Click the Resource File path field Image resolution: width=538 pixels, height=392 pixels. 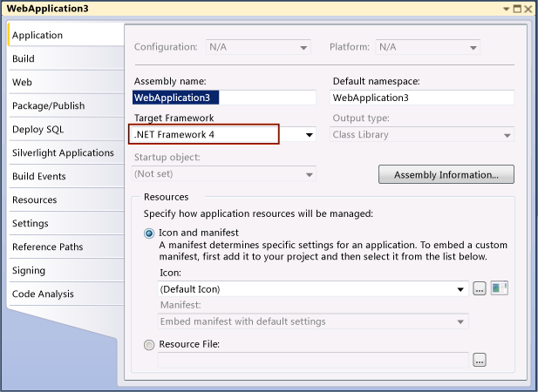pos(313,360)
